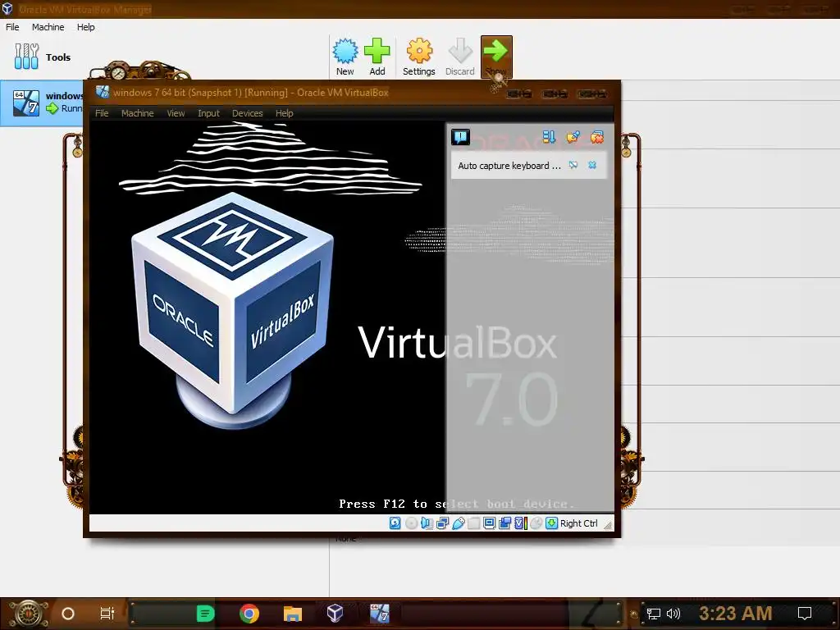Click recording indicator in VM status bar
840x630 pixels.
[x=504, y=523]
